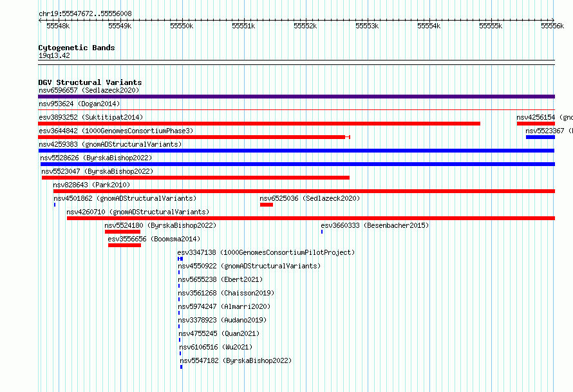Click the 55550k ruler position
Image resolution: width=573 pixels, height=392 pixels.
[182, 26]
